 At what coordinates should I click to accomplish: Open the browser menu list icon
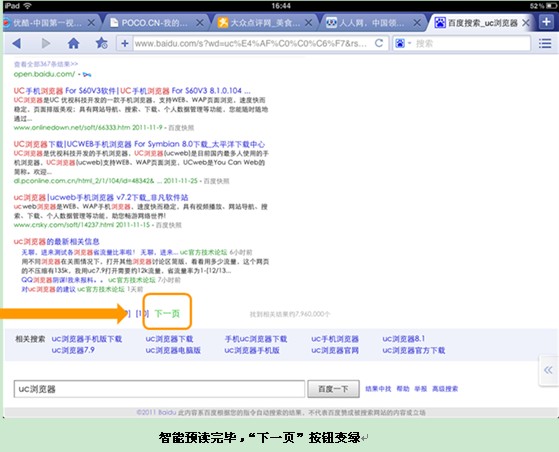[x=545, y=43]
